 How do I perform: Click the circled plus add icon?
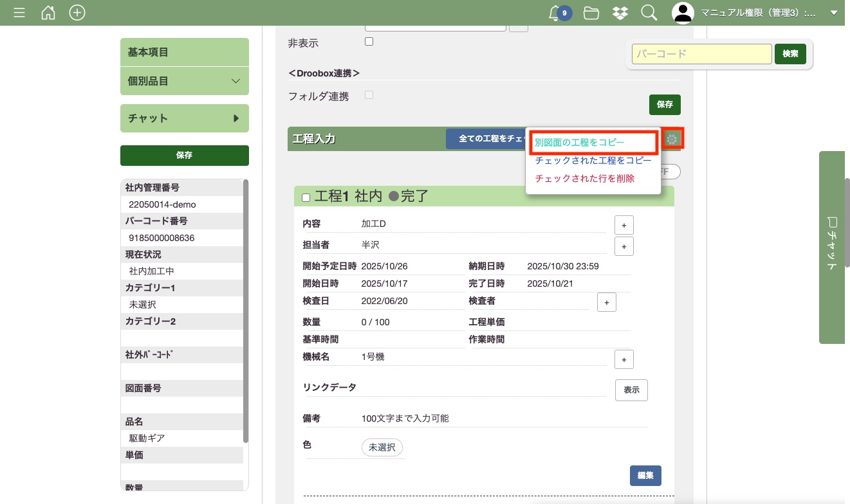[x=77, y=13]
